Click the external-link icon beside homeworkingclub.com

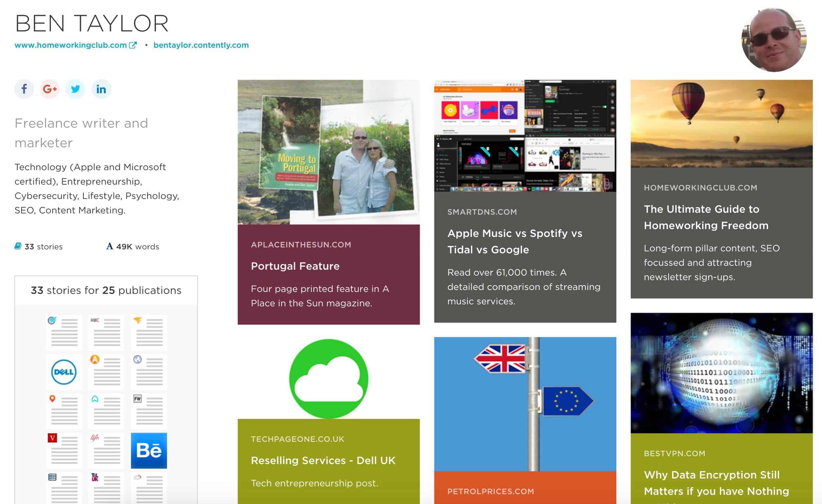click(x=133, y=45)
